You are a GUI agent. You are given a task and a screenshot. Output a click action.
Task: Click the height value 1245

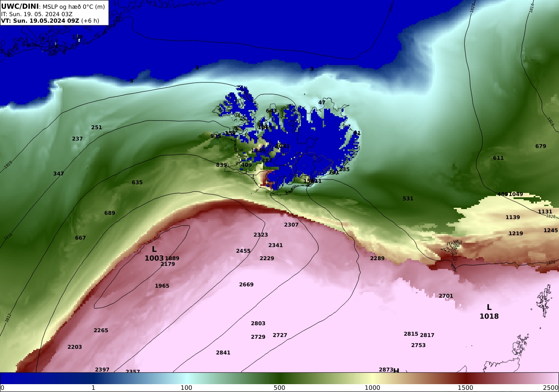tap(551, 230)
